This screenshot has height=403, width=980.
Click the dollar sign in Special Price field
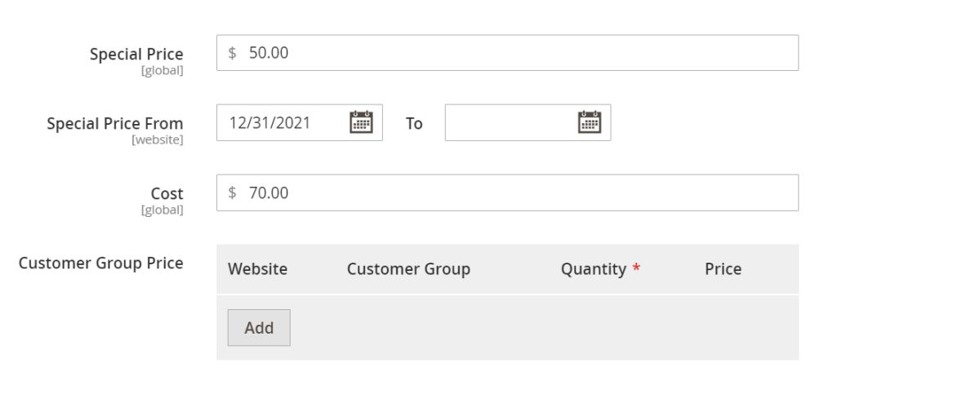point(233,53)
